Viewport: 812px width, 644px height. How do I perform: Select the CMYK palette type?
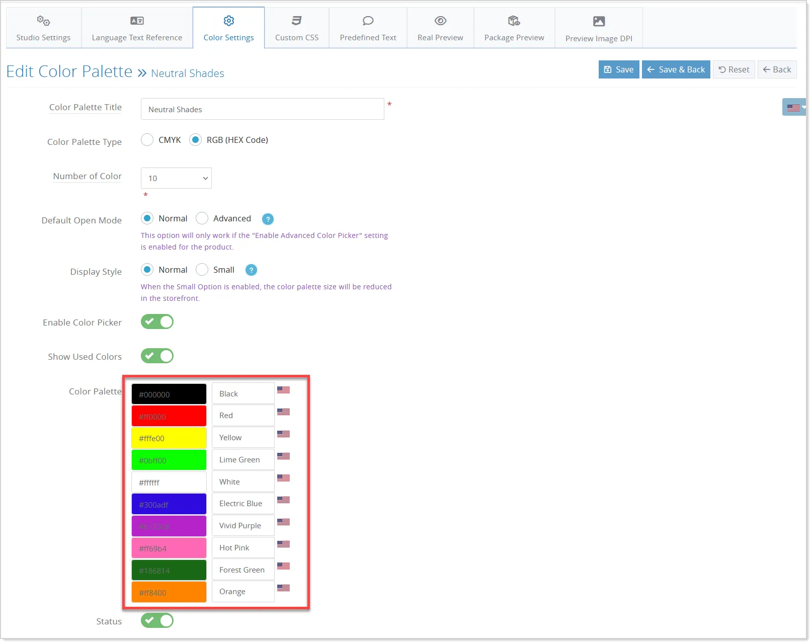(147, 140)
